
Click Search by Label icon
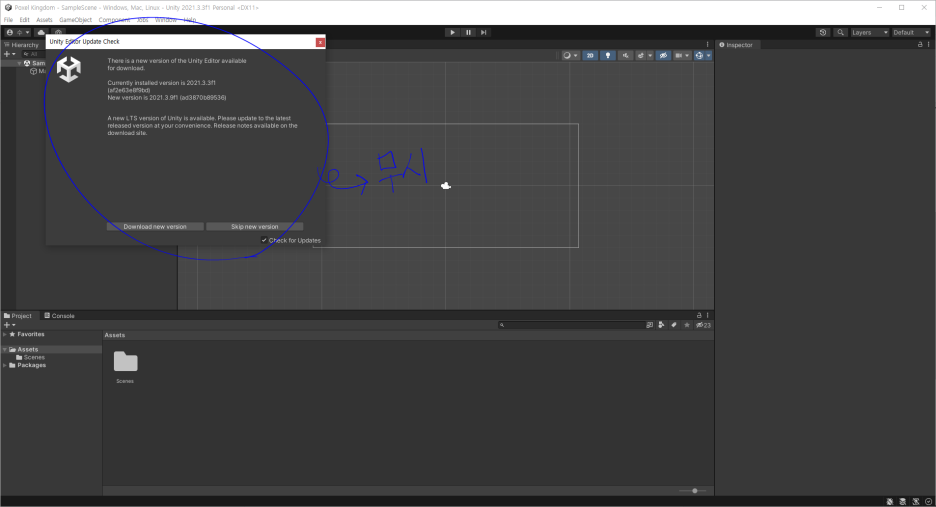pyautogui.click(x=674, y=325)
